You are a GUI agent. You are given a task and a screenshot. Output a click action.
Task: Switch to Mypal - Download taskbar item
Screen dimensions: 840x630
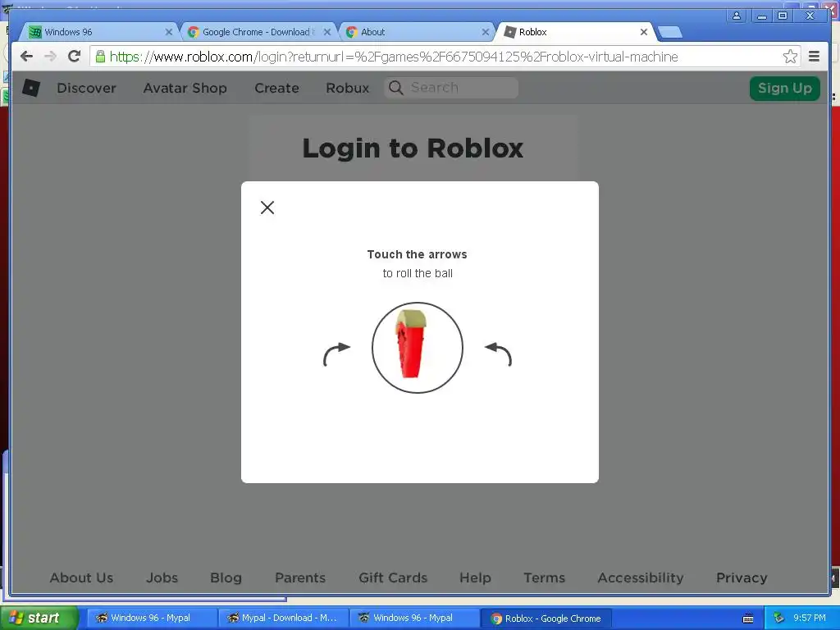283,618
